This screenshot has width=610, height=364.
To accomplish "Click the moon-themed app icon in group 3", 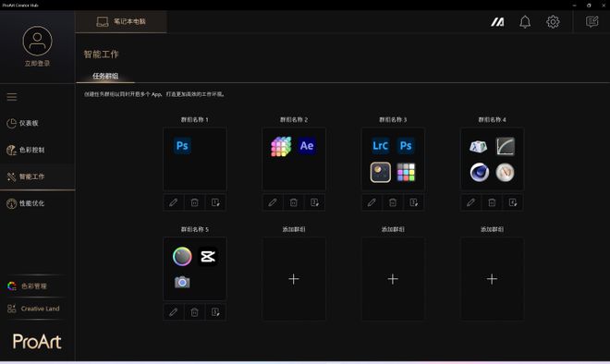I will (380, 172).
